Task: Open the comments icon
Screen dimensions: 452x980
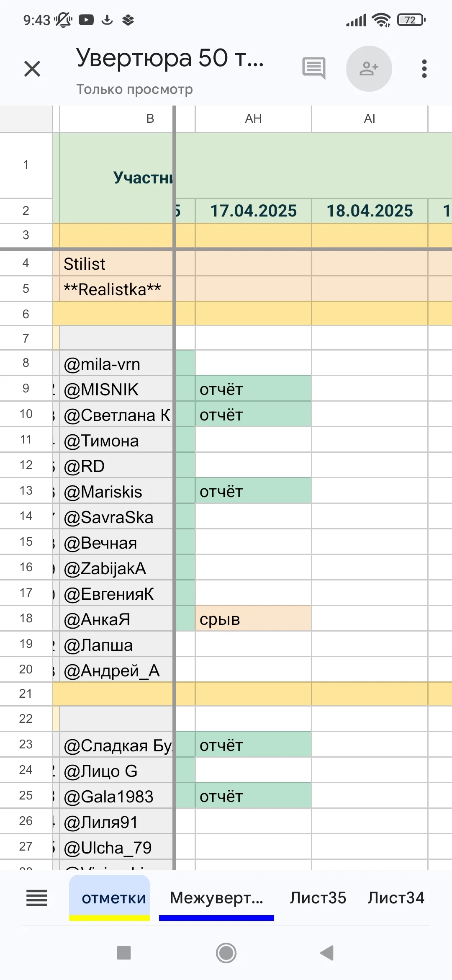Action: 313,68
